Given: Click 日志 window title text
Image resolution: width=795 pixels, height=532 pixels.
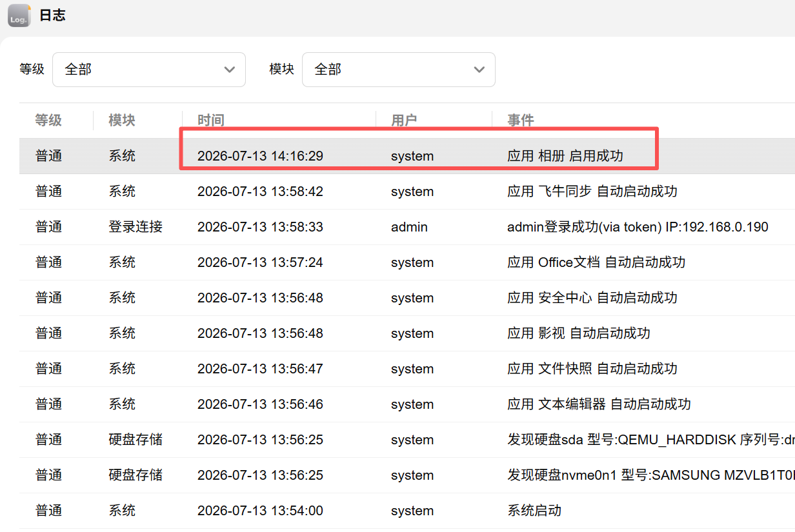Looking at the screenshot, I should point(52,15).
